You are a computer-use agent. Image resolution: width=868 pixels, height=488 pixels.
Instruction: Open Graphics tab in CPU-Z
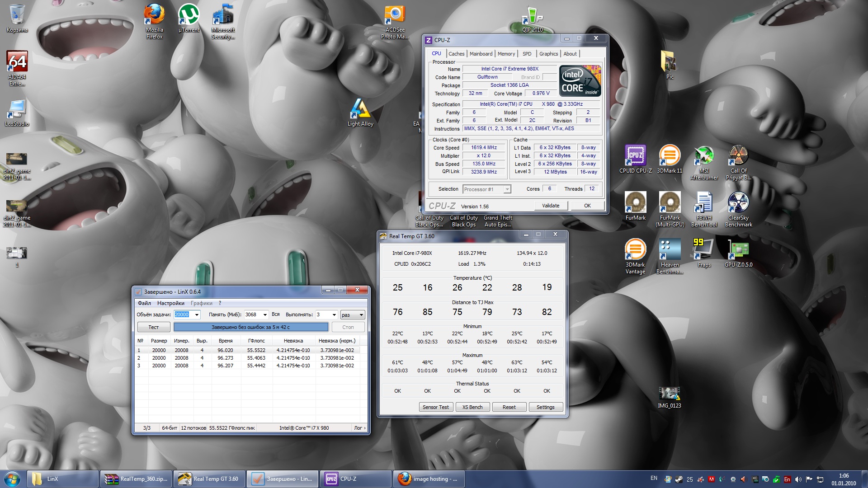click(548, 54)
